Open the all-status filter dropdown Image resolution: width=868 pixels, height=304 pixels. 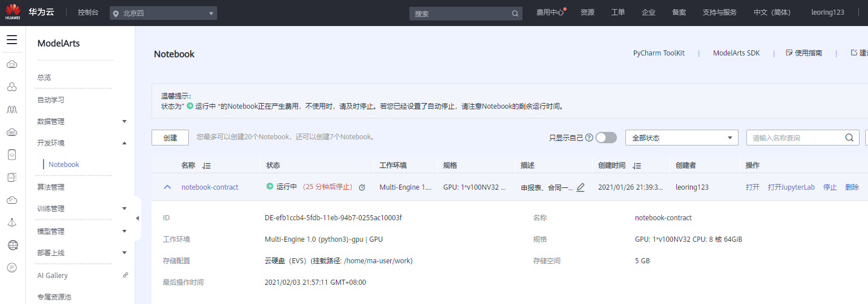point(682,138)
